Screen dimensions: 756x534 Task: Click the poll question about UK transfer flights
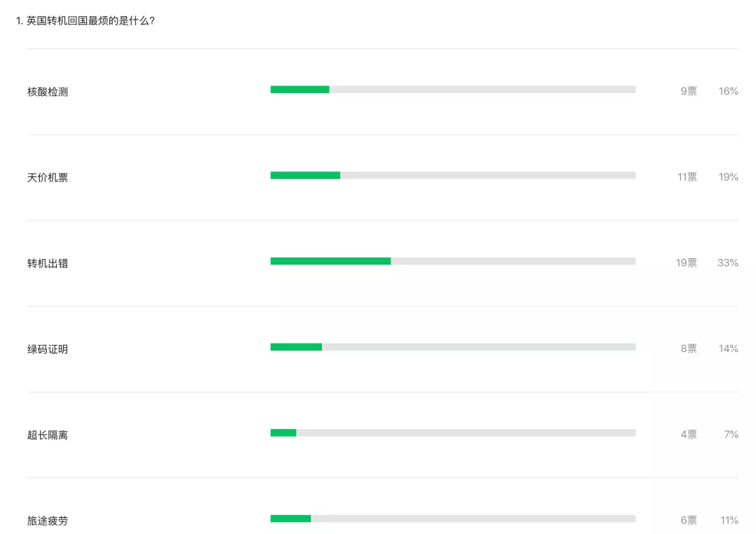click(x=85, y=21)
